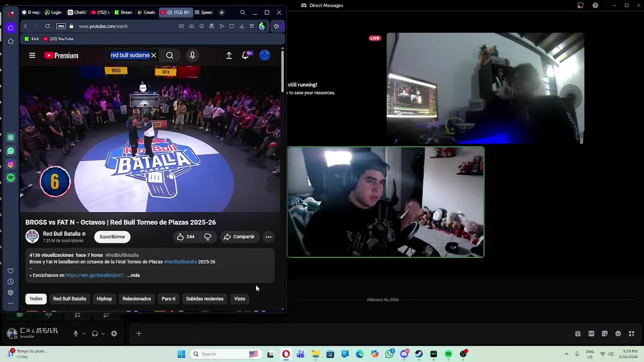Viewport: 644px width, 362px height.
Task: Switch to the ChatGPT browser tab
Action: click(x=77, y=12)
